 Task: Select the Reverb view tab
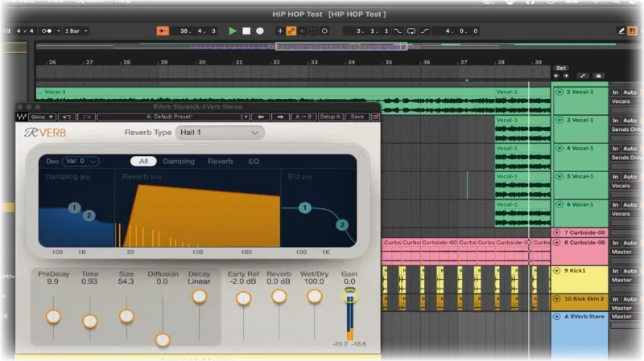click(220, 162)
